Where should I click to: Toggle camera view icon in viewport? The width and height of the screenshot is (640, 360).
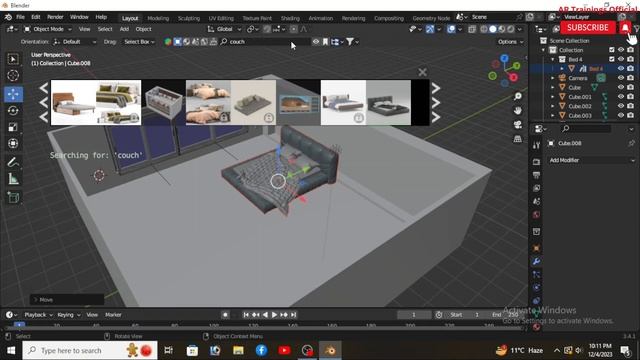coord(518,125)
